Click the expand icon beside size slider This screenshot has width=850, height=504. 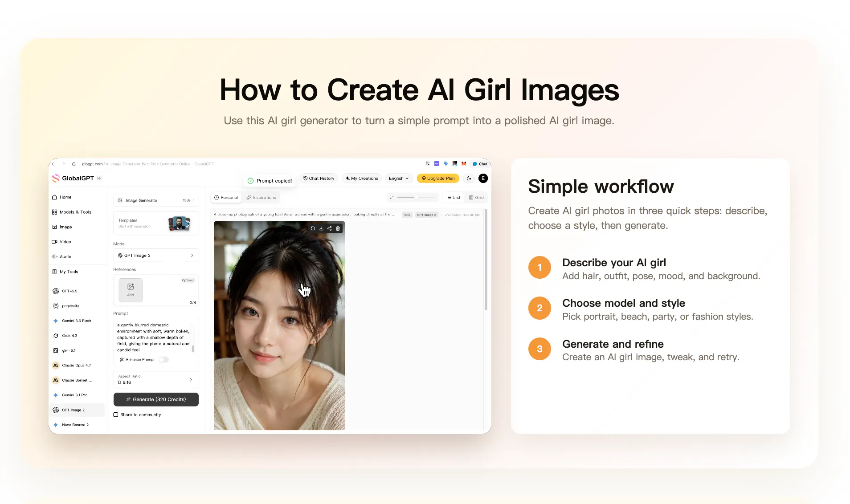click(x=392, y=197)
